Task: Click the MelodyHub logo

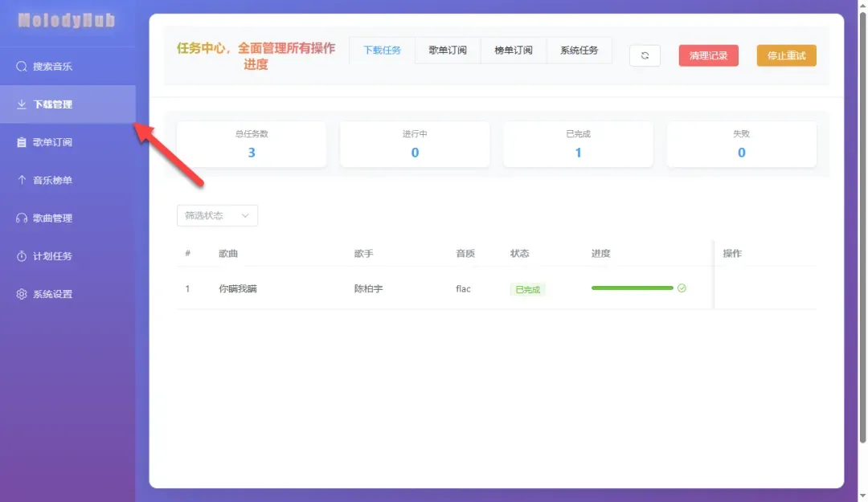Action: [x=67, y=21]
